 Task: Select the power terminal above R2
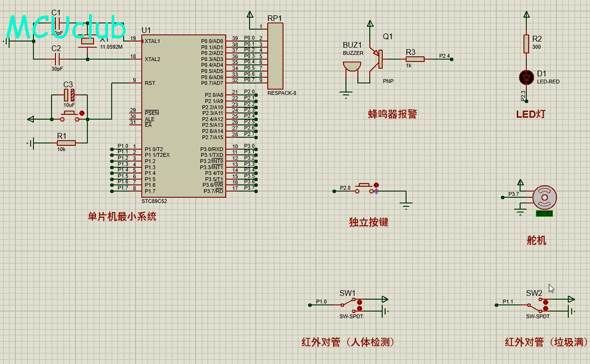527,15
